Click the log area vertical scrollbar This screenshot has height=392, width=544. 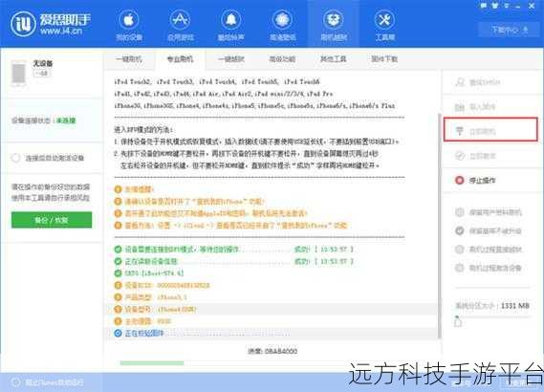[440, 226]
